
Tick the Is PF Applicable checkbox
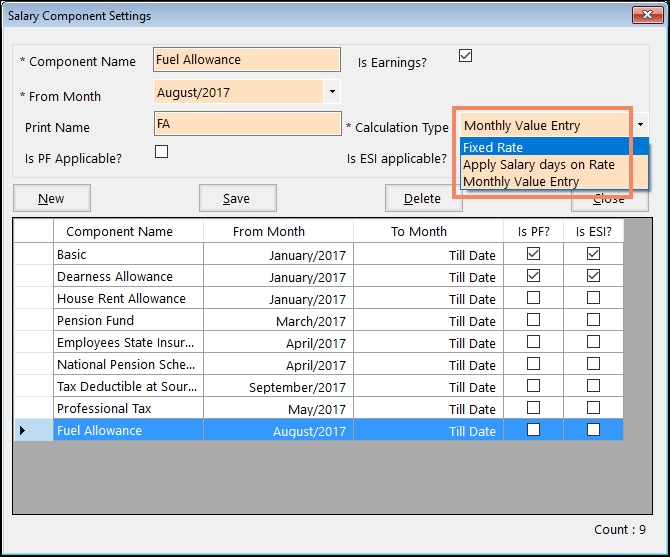click(x=162, y=151)
